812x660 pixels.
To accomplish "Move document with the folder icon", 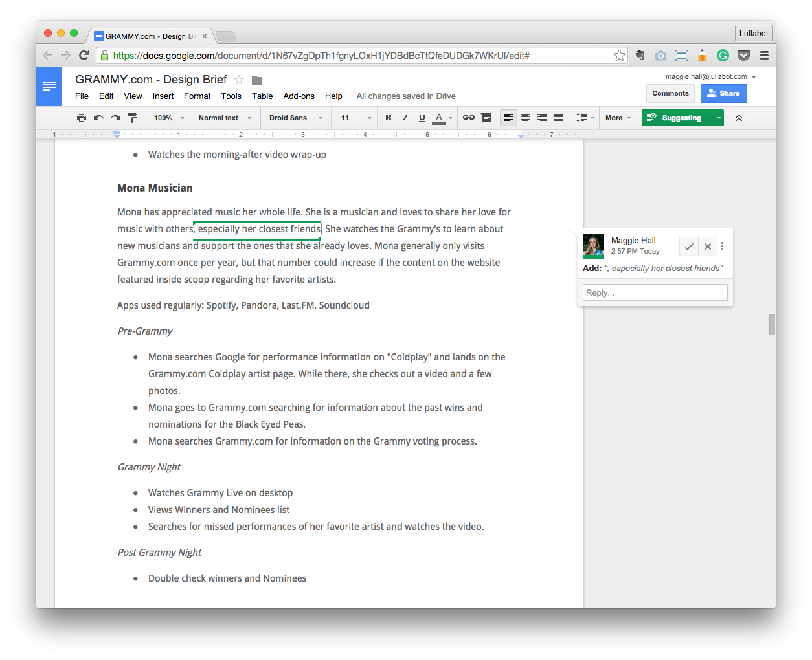I will (257, 80).
